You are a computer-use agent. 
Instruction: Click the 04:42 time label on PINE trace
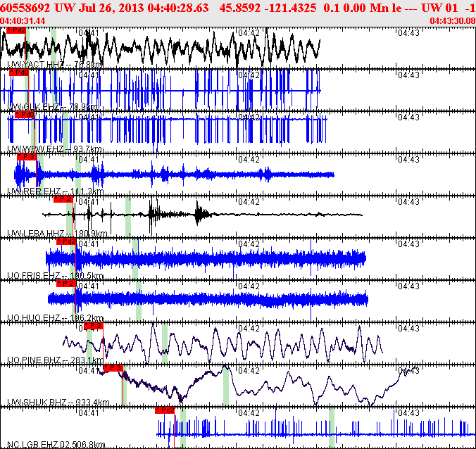click(x=249, y=328)
